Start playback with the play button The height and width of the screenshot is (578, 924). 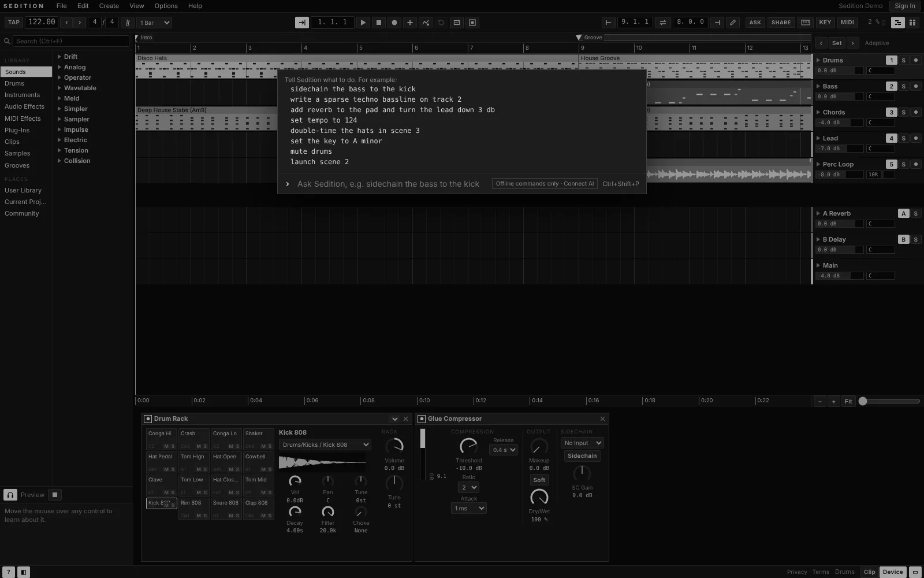(x=363, y=23)
